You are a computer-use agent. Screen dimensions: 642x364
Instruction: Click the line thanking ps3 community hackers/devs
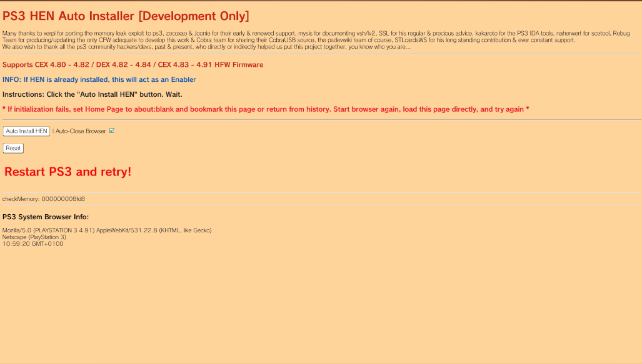point(206,47)
